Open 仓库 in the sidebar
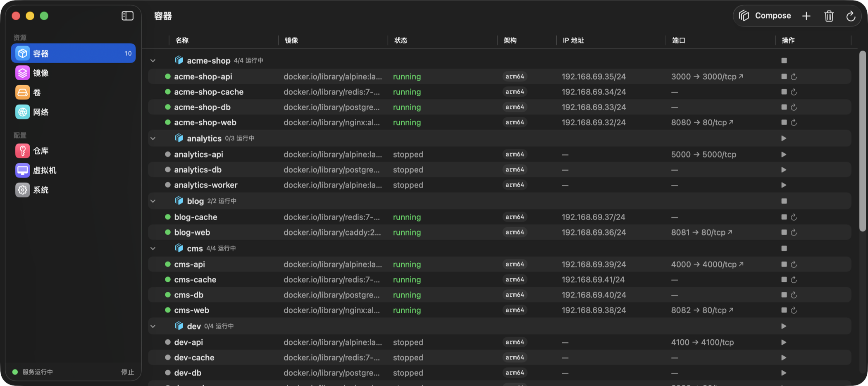The width and height of the screenshot is (868, 386). [73, 151]
